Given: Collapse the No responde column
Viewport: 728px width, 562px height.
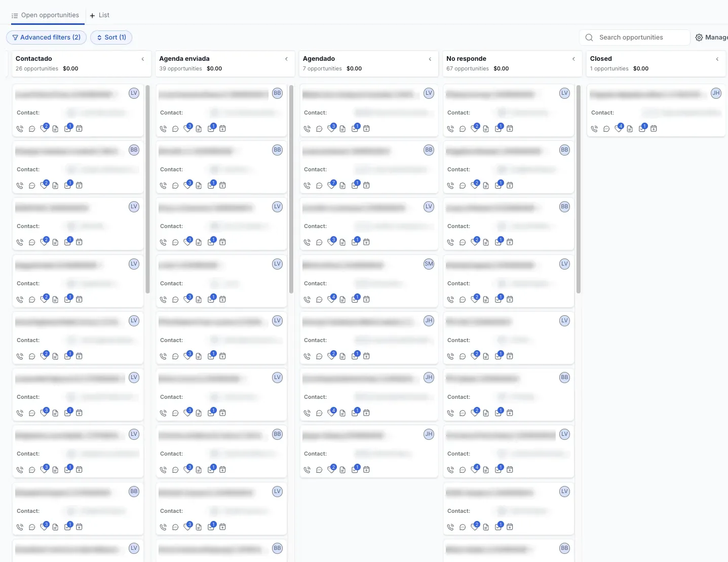Looking at the screenshot, I should (573, 59).
